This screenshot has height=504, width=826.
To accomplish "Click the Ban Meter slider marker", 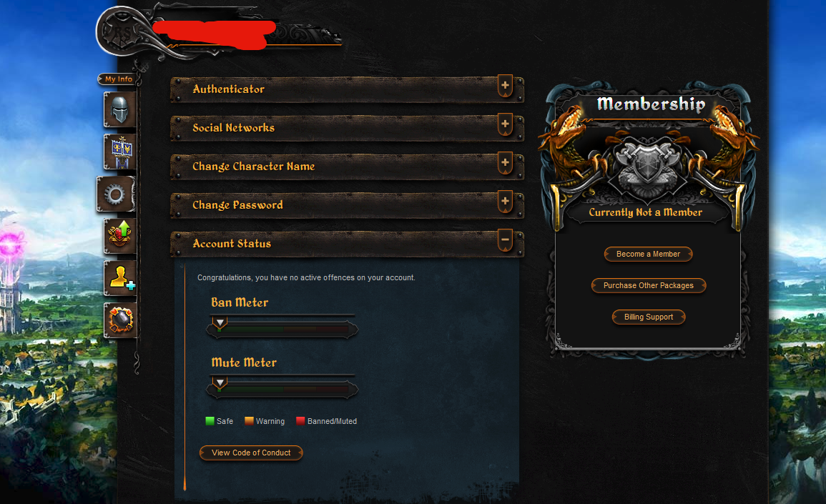I will tap(220, 322).
